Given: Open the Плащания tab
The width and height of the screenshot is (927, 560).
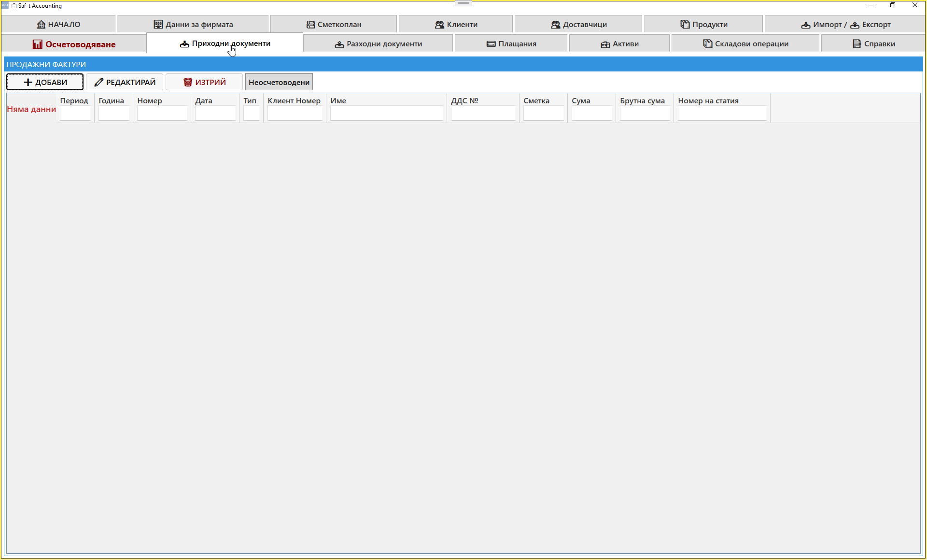Looking at the screenshot, I should pos(511,44).
